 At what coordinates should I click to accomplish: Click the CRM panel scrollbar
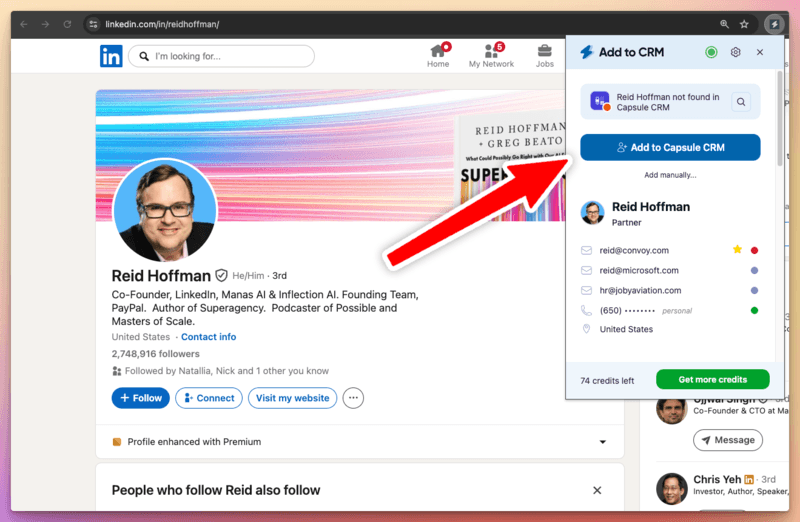779,119
